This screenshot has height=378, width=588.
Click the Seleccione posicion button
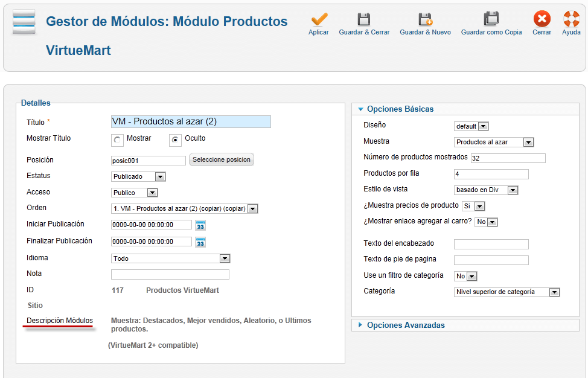click(x=221, y=159)
